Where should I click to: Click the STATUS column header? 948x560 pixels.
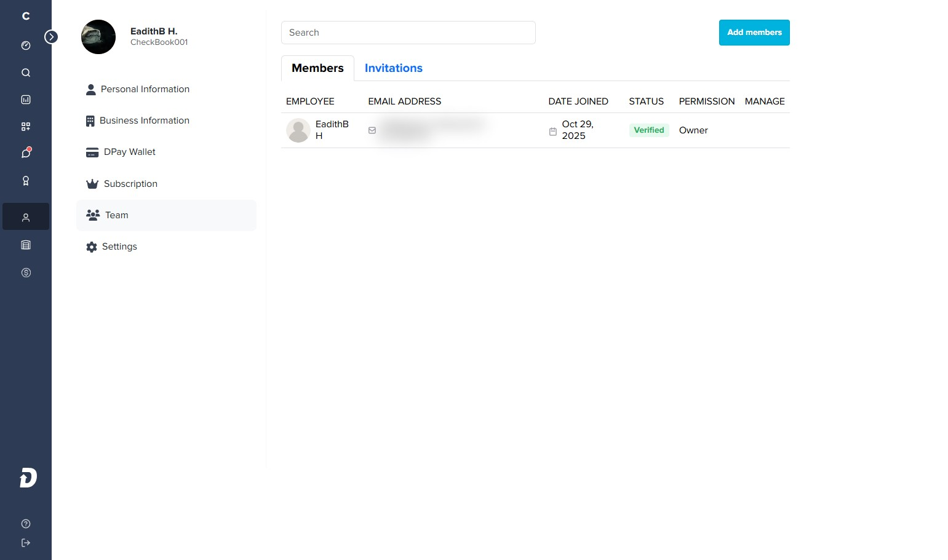tap(646, 101)
